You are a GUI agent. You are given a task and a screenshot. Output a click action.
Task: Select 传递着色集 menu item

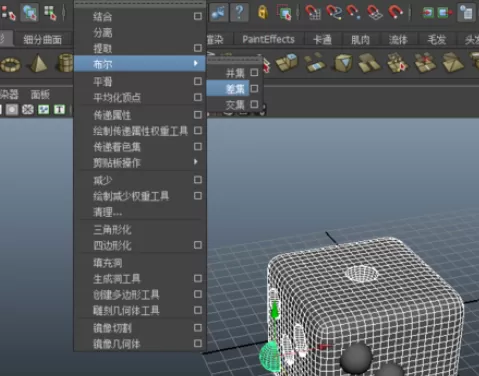tap(117, 147)
